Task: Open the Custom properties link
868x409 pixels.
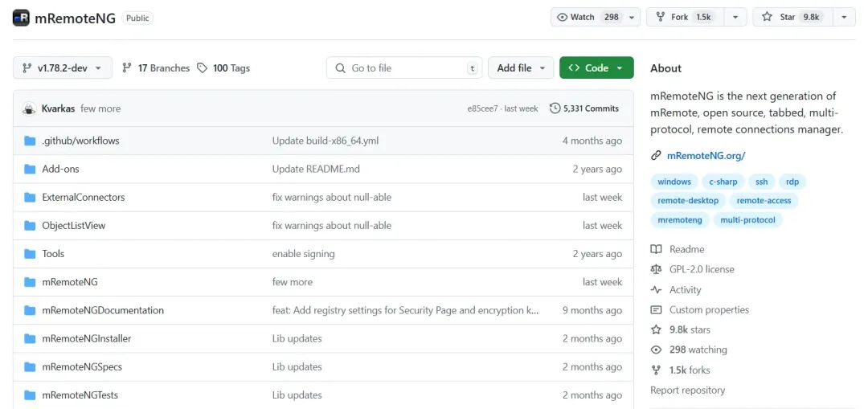Action: pos(709,310)
